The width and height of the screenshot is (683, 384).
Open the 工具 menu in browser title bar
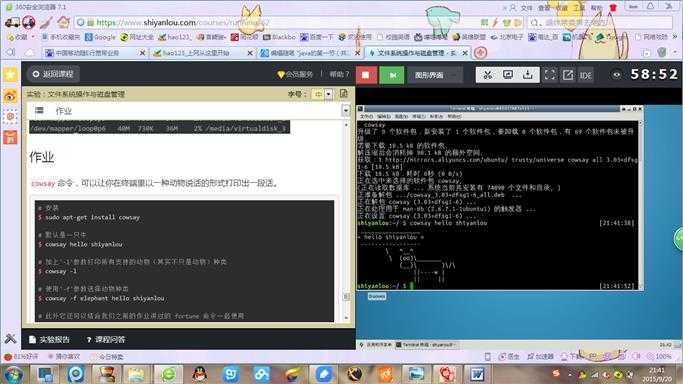[579, 7]
